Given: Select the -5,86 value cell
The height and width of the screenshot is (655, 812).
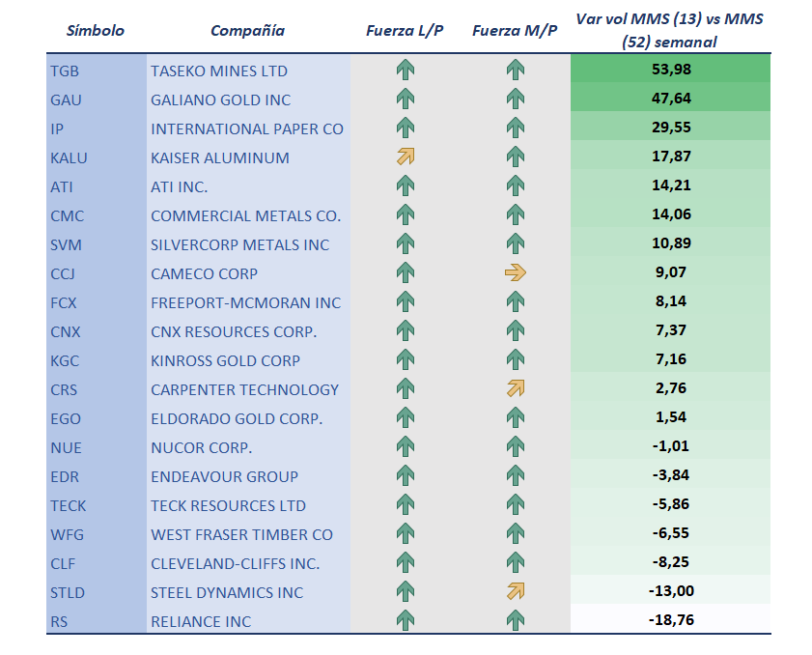Looking at the screenshot, I should [x=671, y=504].
